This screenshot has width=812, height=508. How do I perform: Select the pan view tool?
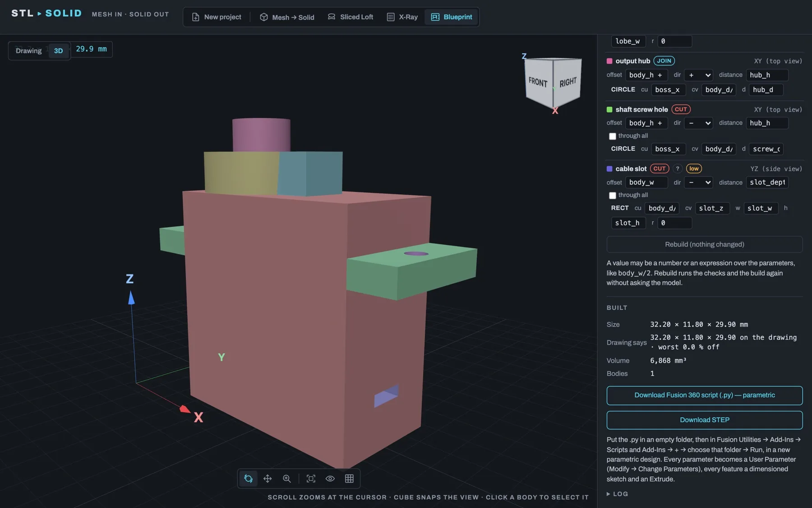pos(268,479)
